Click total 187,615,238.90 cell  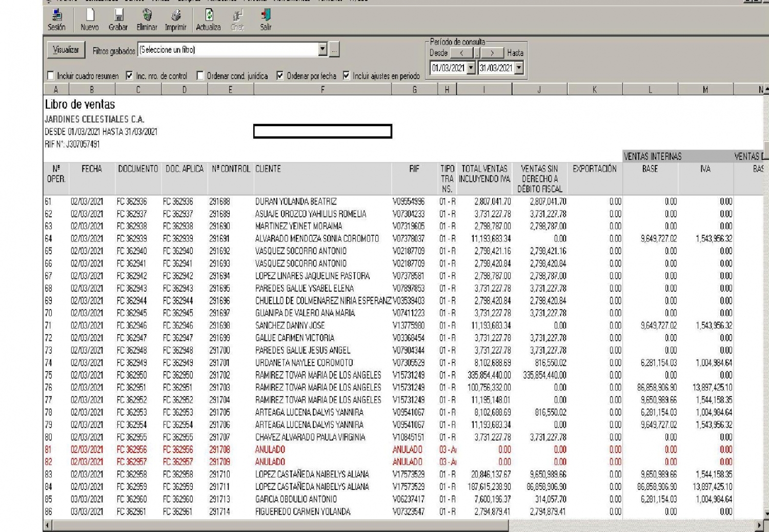tap(490, 487)
